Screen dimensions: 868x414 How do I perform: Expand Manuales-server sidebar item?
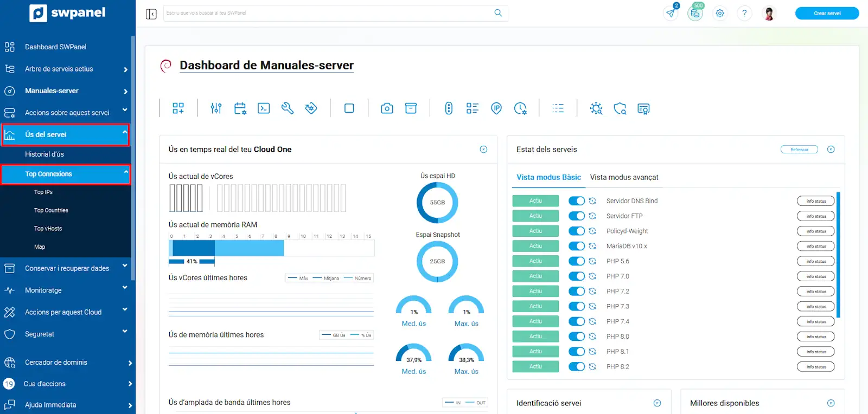126,92
